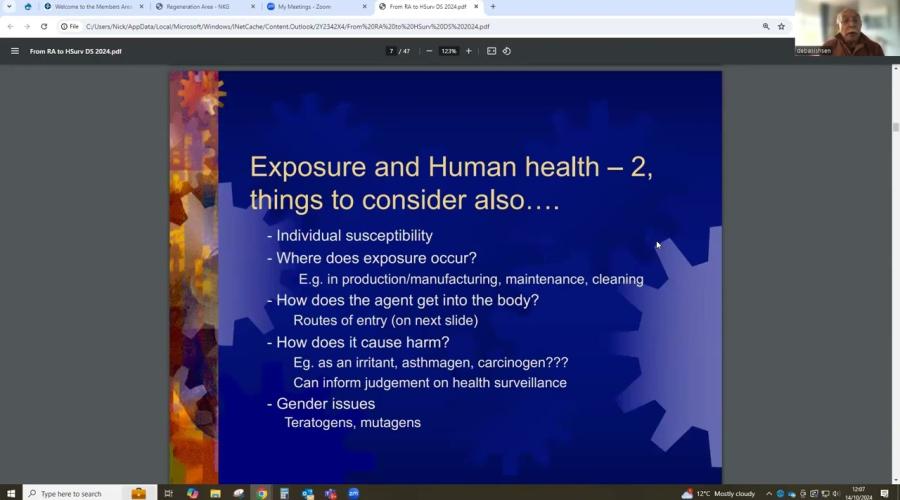Click the page number field showing 7
900x500 pixels.
[x=391, y=51]
